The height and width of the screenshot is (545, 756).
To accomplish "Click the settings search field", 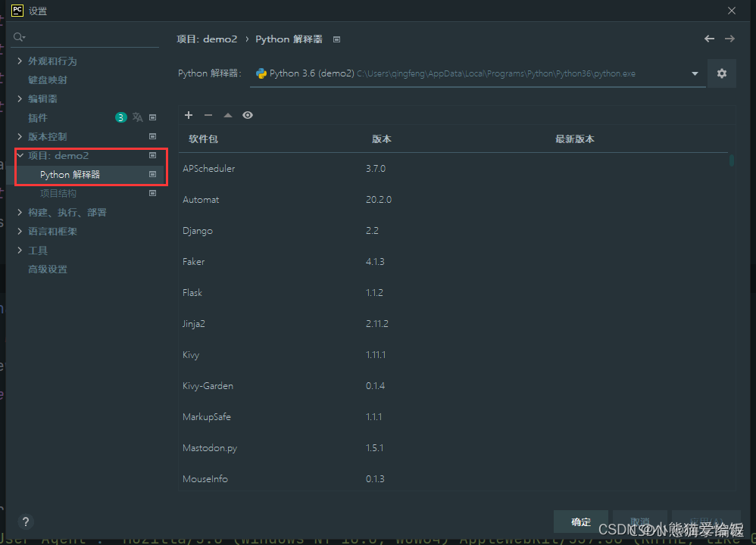I will point(86,37).
